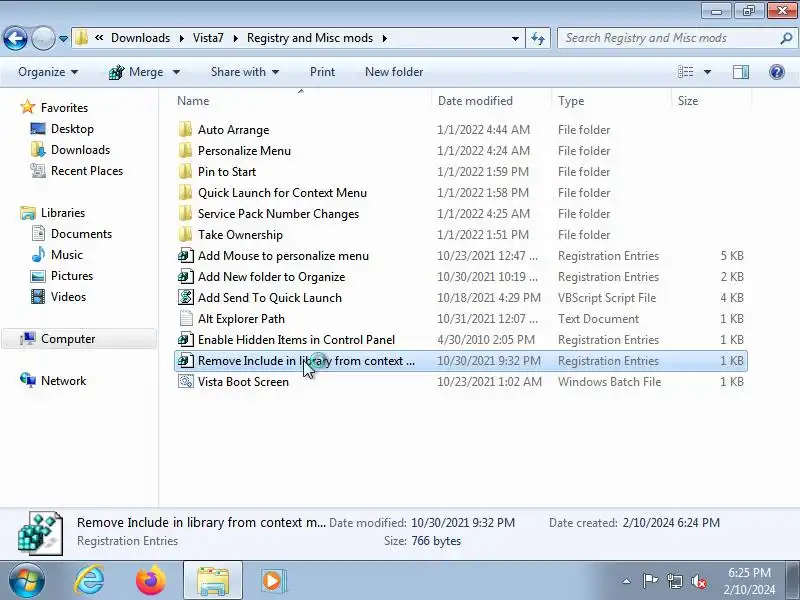Open Music library
The image size is (800, 600).
(66, 255)
